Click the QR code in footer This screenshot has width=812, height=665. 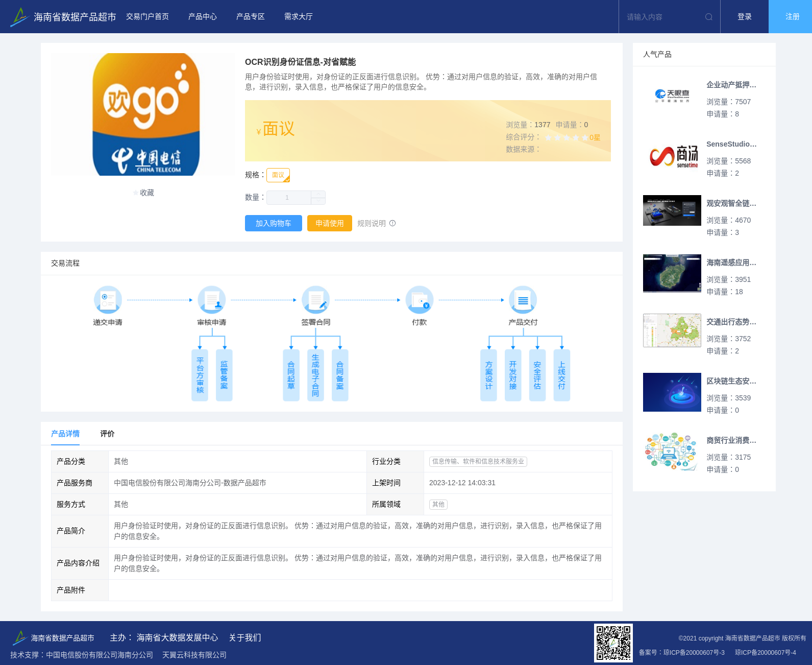pos(613,643)
